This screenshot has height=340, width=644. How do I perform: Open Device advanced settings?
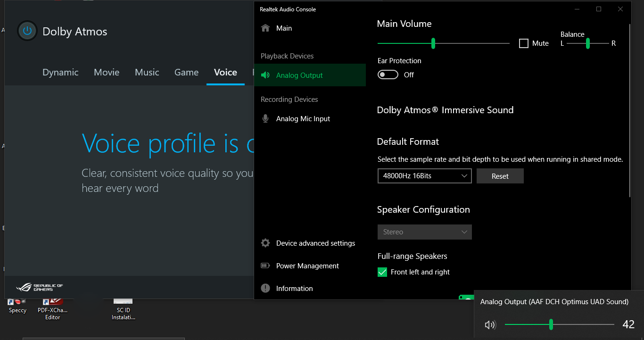[310, 243]
